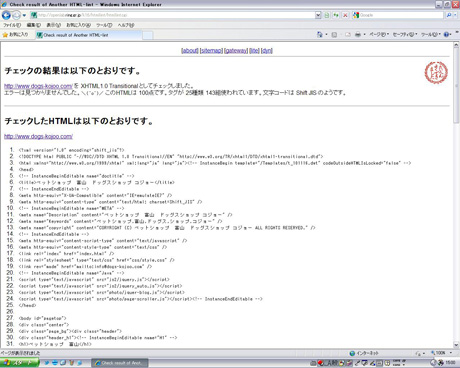
Task: Go back with the Back arrow button
Action: [6, 15]
